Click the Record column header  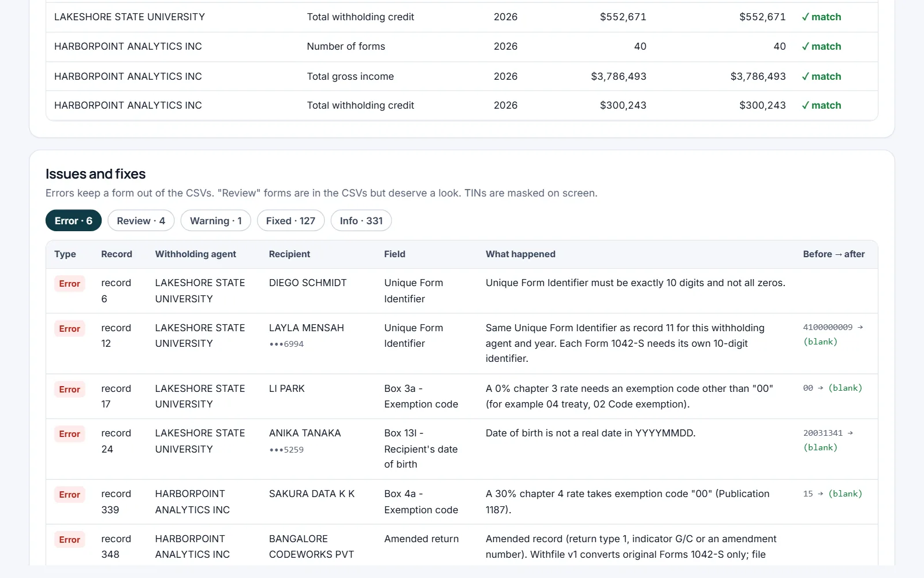coord(117,254)
